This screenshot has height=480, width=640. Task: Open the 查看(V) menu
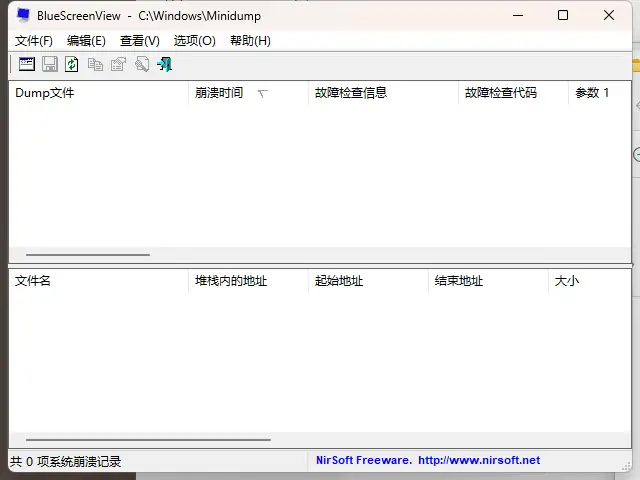click(140, 41)
